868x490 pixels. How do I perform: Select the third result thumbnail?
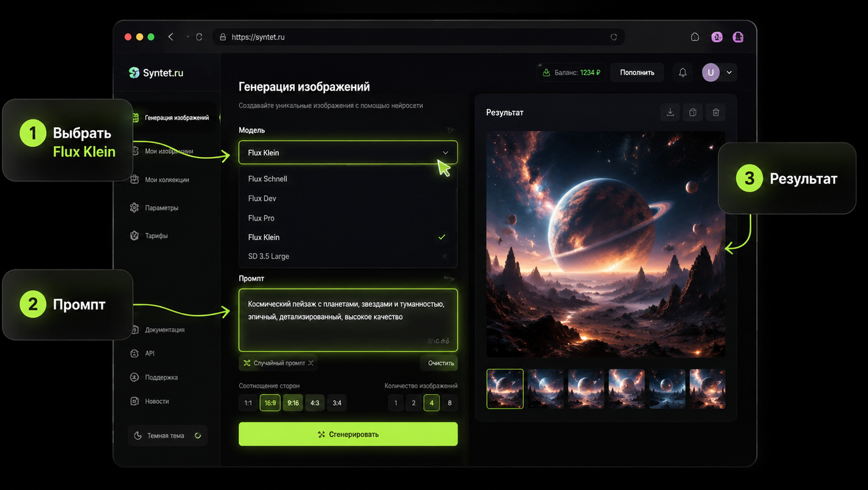coord(586,389)
